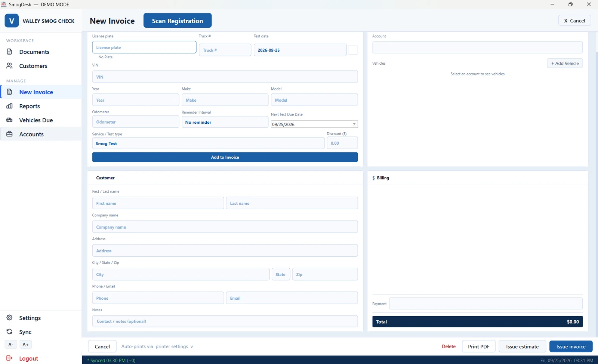
Task: Click the red Logout icon
Action: (9, 358)
